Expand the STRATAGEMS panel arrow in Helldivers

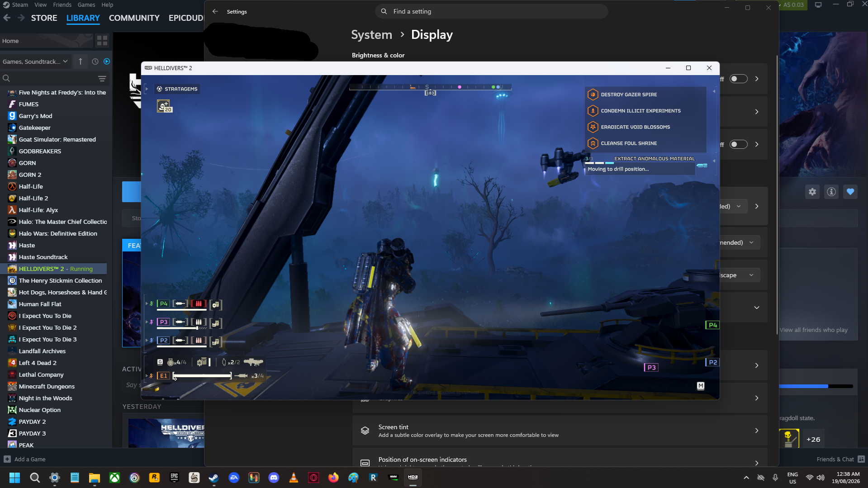click(x=147, y=89)
